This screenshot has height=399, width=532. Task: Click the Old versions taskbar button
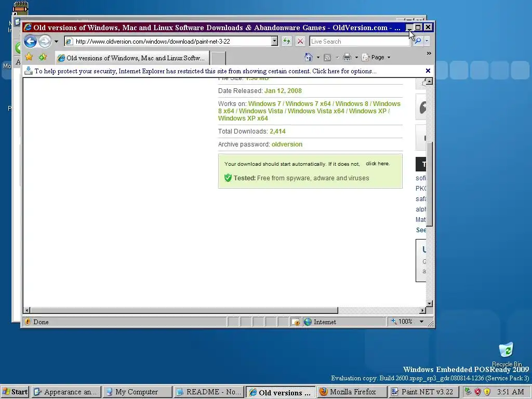tap(280, 392)
